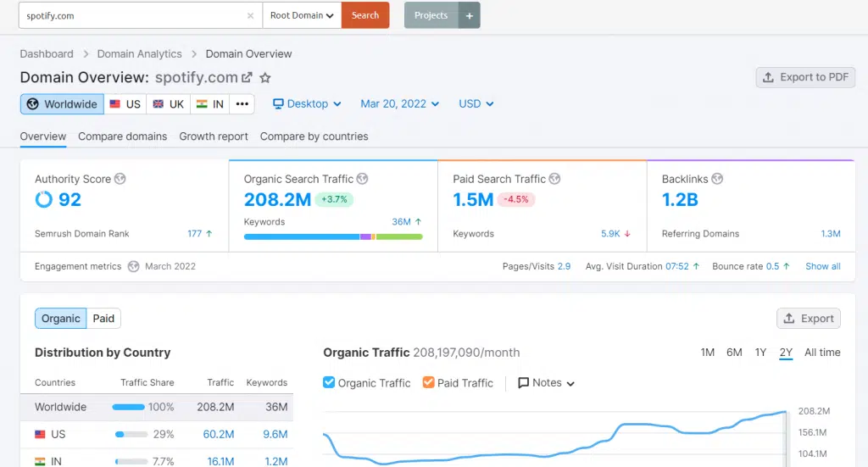Select 1Y time range
The image size is (868, 467).
[760, 353]
